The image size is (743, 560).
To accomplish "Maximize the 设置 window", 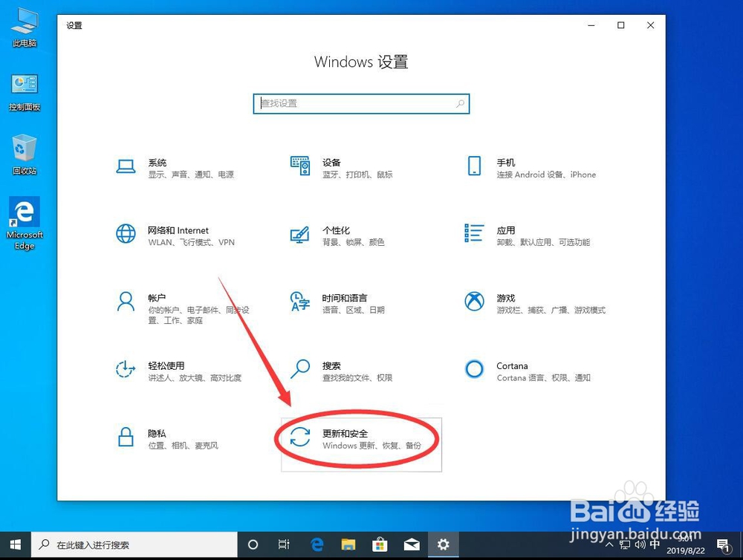I will point(620,25).
